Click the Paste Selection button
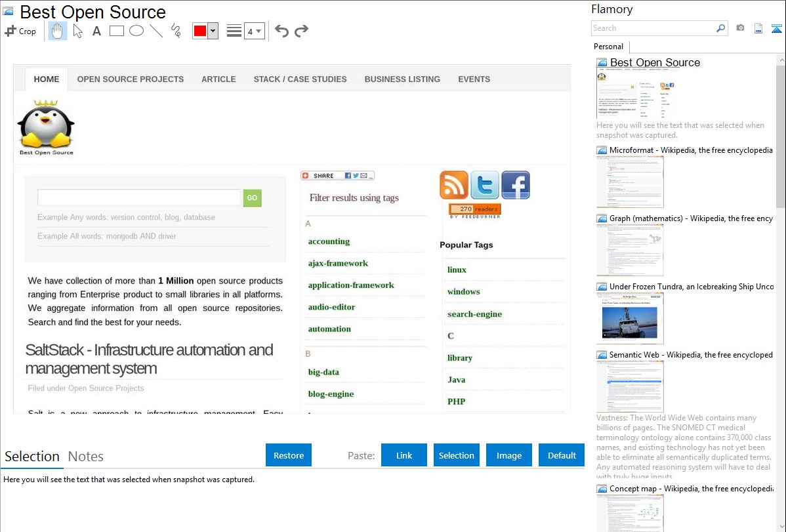The image size is (786, 532). click(456, 455)
